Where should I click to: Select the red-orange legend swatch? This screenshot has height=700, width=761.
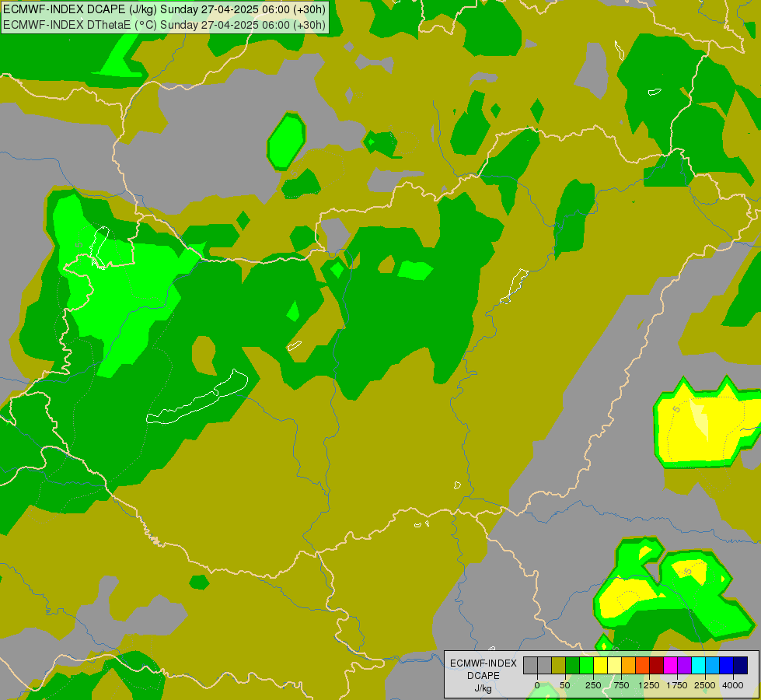(x=643, y=666)
